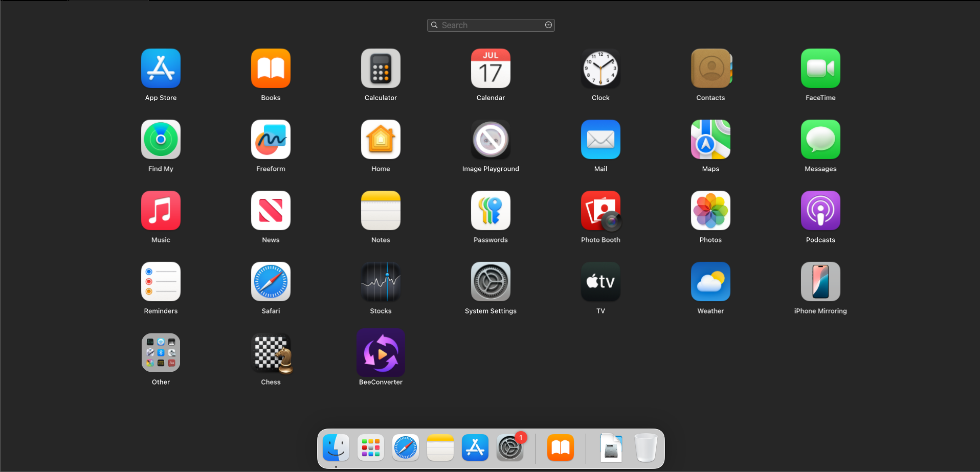
Task: Launch the BeeConverter app
Action: (x=381, y=353)
